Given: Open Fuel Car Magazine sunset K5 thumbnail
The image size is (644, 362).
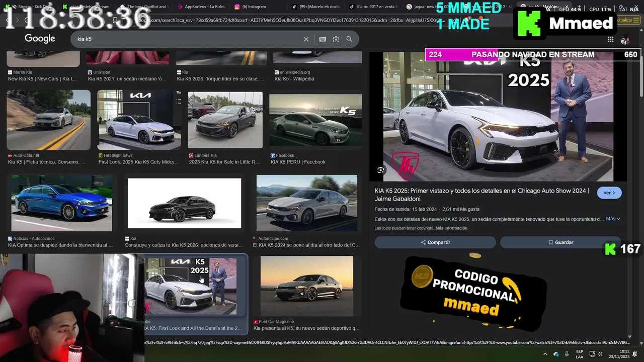Looking at the screenshot, I should pyautogui.click(x=307, y=287).
